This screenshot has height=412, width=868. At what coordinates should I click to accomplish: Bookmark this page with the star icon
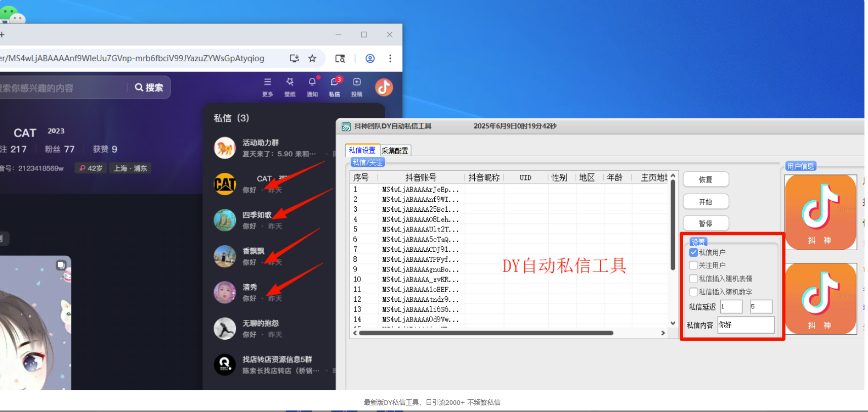click(312, 58)
